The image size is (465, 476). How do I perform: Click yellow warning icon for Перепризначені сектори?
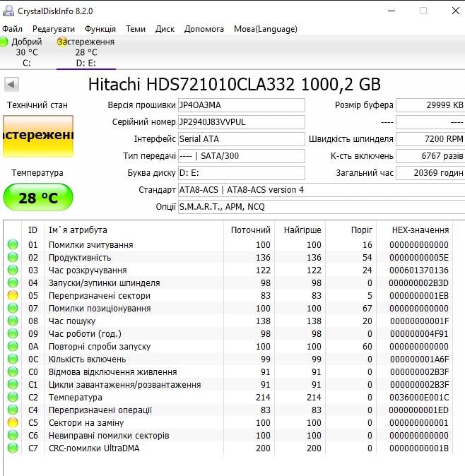(x=13, y=296)
